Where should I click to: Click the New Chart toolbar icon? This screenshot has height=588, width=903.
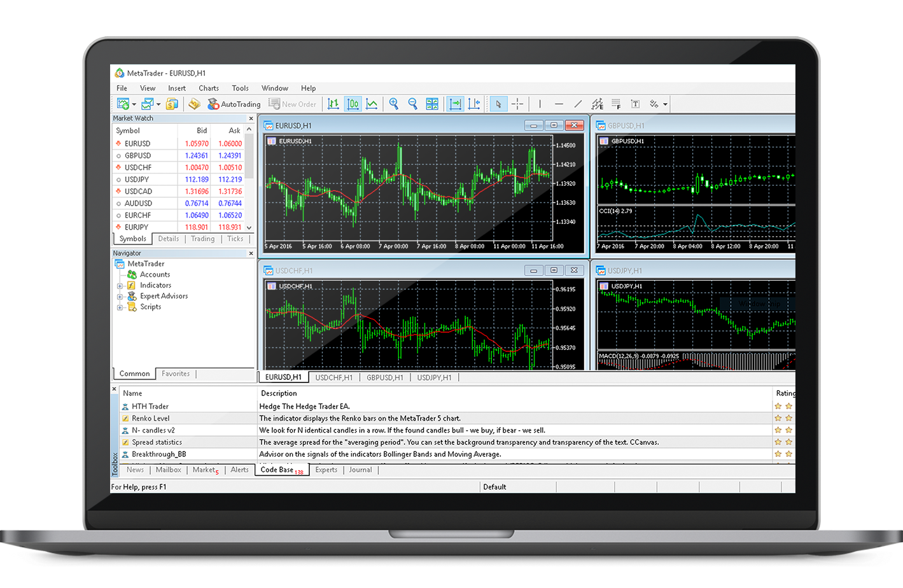point(123,104)
